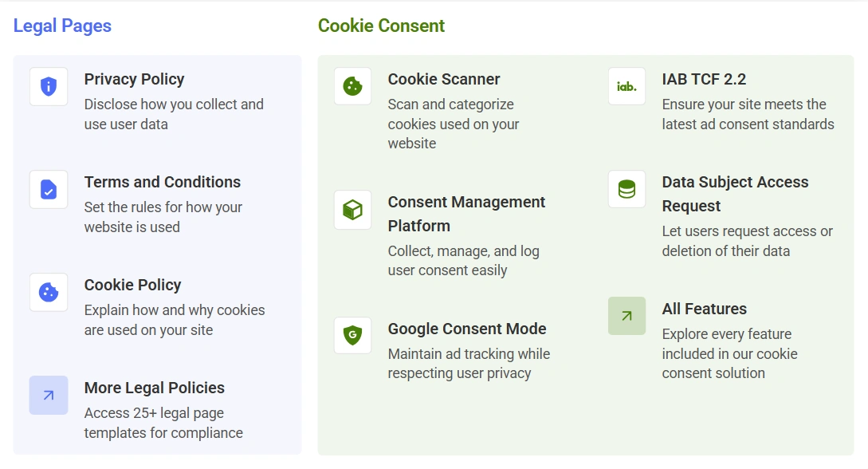Click the Privacy Policy shield icon

pos(49,86)
